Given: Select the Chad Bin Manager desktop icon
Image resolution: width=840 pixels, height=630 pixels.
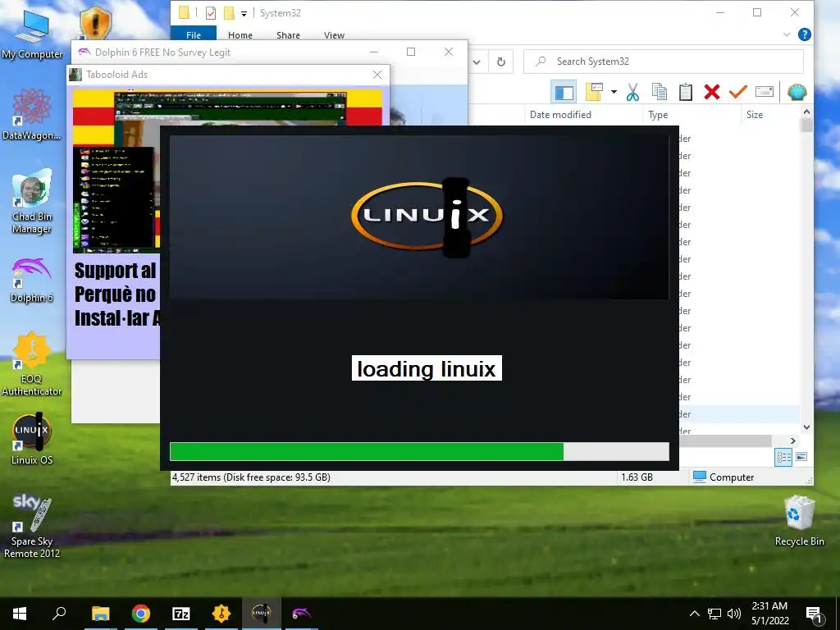Looking at the screenshot, I should 32,202.
